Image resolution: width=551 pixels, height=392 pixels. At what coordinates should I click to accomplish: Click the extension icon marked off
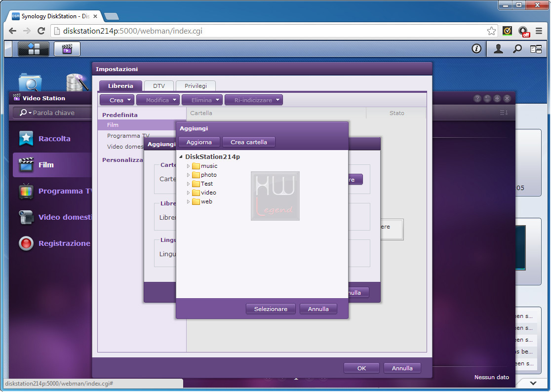click(x=523, y=32)
